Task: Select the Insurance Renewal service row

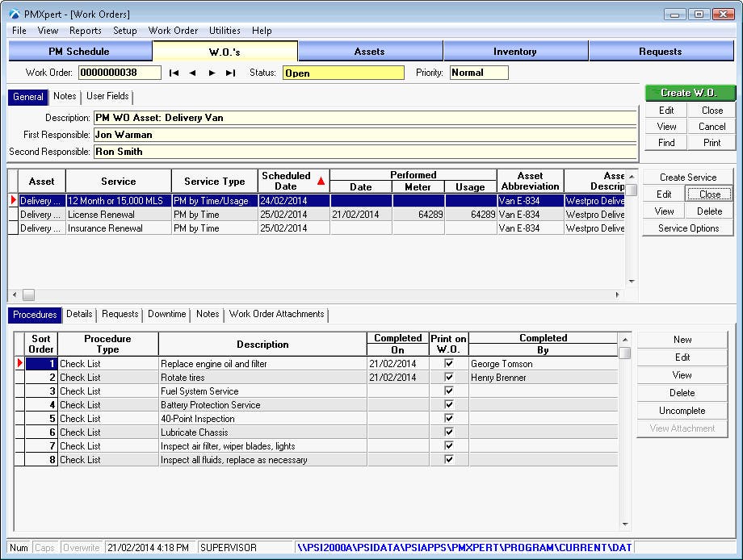Action: pyautogui.click(x=321, y=228)
